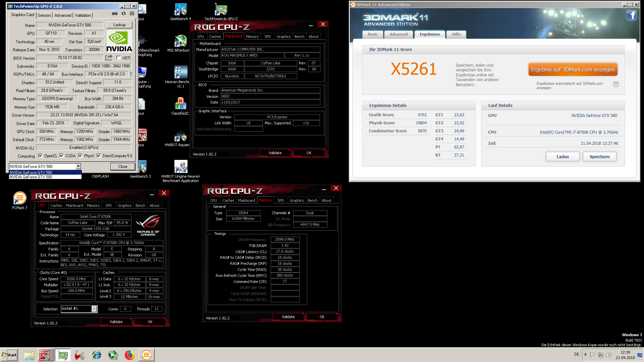This screenshot has width=644, height=362.
Task: Open the PCMark 7 desktop icon
Action: (x=19, y=200)
